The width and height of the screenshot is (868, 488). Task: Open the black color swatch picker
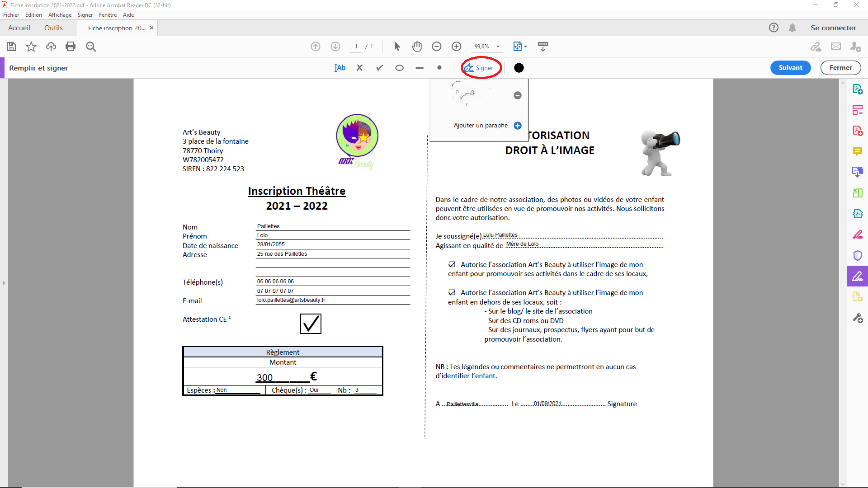pos(519,68)
